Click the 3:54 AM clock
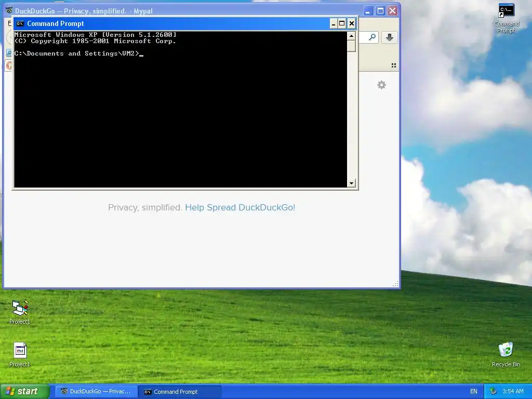 (x=513, y=392)
